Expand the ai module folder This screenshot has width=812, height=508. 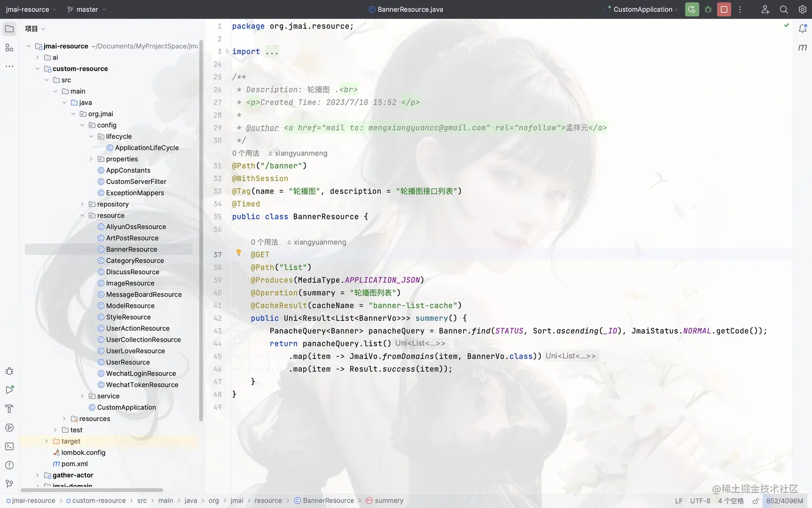click(38, 58)
